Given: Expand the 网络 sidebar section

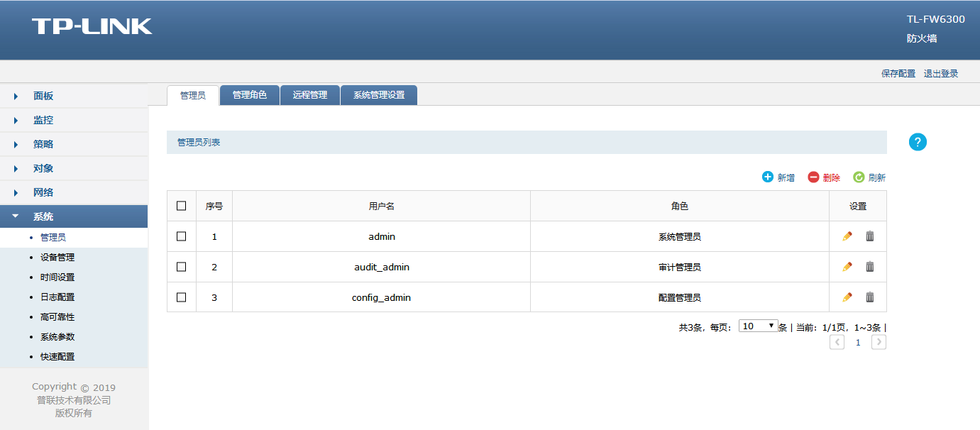Looking at the screenshot, I should [43, 192].
